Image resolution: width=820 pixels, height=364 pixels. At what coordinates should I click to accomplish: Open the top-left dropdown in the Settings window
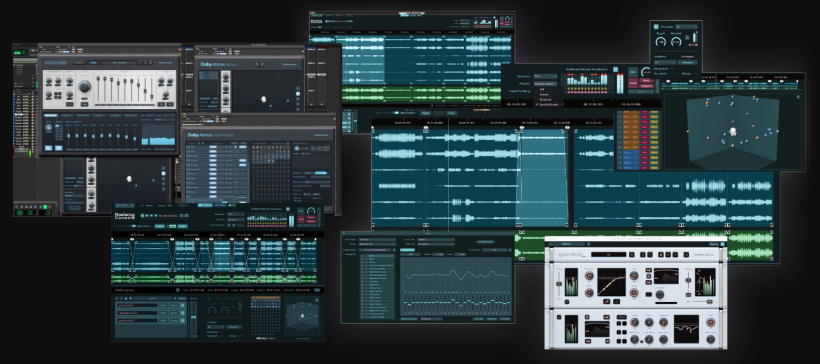tap(377, 240)
